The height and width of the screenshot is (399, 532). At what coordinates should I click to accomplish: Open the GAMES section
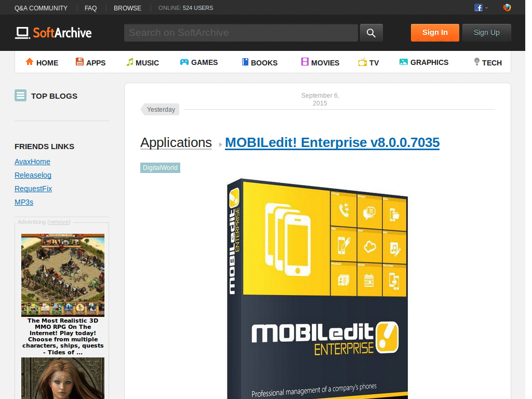pyautogui.click(x=204, y=62)
